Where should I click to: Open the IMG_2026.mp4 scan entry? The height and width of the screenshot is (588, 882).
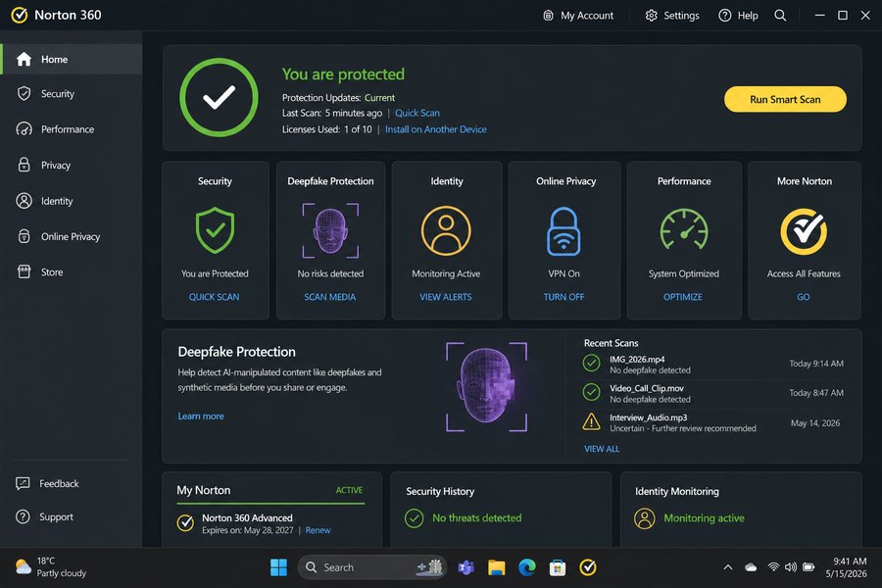pos(713,365)
